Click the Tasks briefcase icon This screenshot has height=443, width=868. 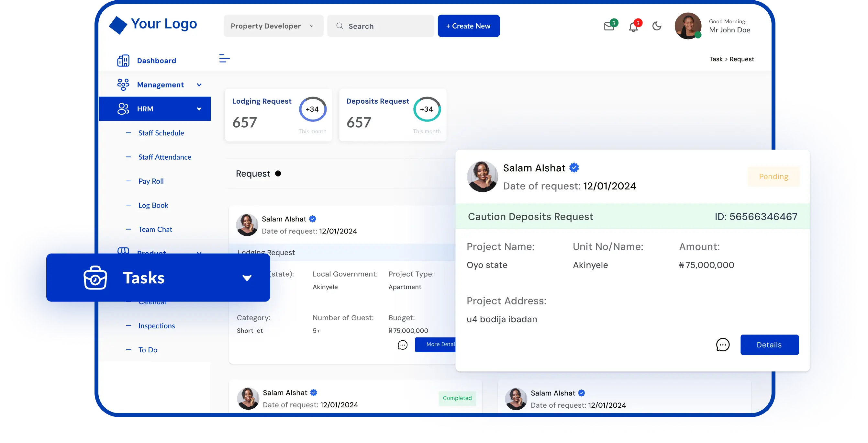pos(95,278)
